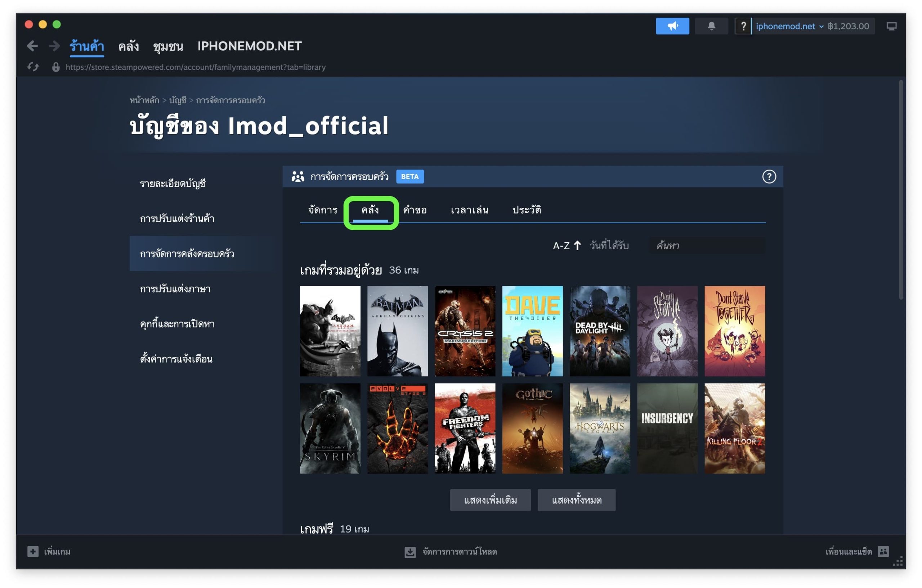Reload the page with refresh icon

(x=33, y=67)
